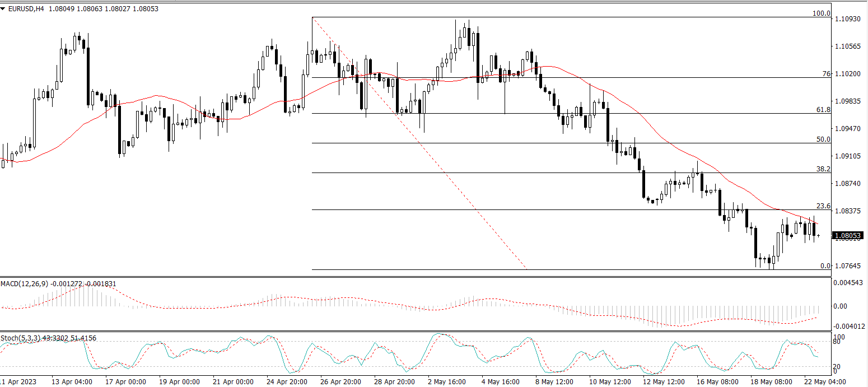
Task: Click the 20 level on Stochastic scale
Action: [x=837, y=366]
